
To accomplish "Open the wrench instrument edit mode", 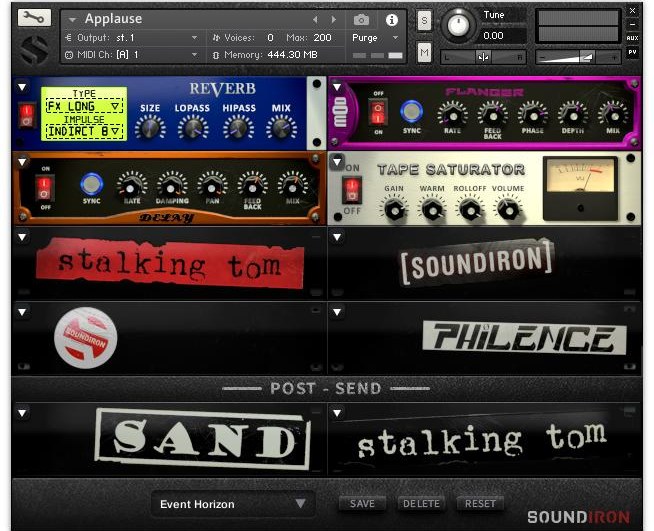I will coord(34,18).
